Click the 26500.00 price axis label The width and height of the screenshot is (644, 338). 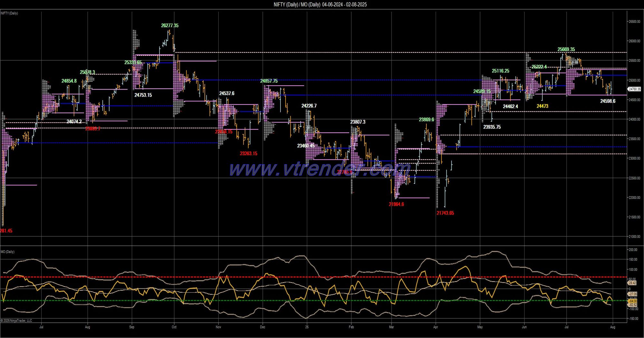coord(634,22)
